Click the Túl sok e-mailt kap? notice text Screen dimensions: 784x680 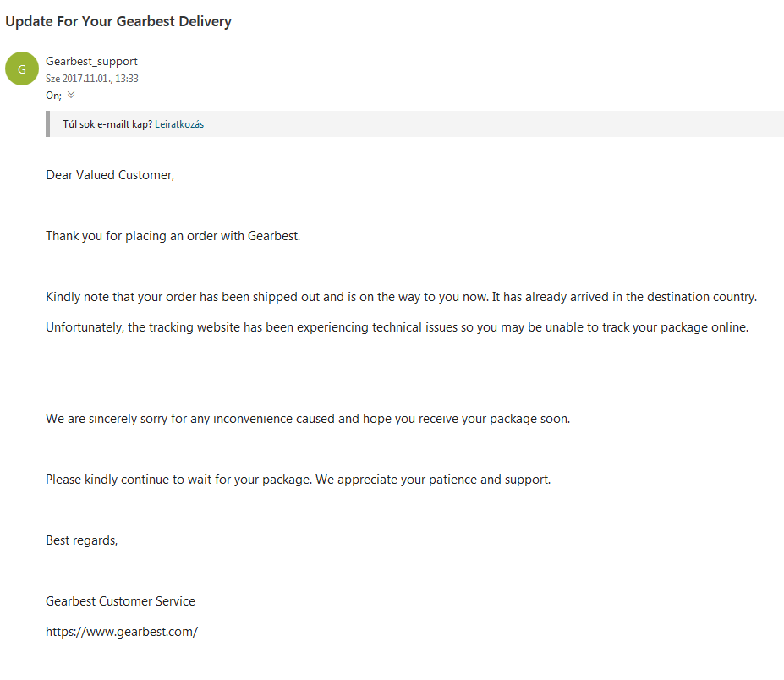(107, 124)
